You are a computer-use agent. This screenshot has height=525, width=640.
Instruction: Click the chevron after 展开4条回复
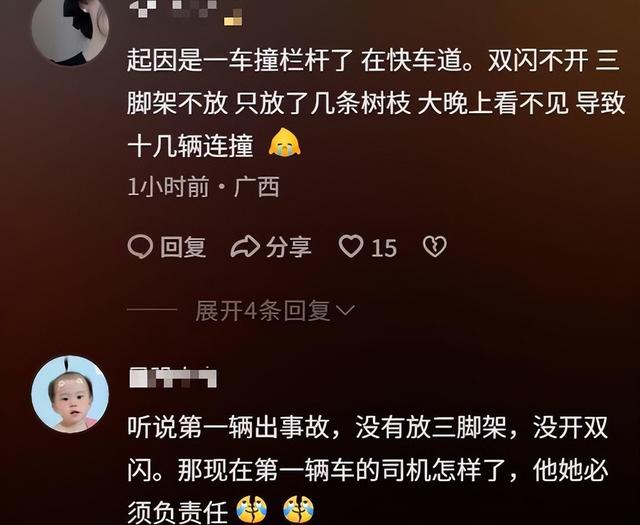click(x=345, y=311)
